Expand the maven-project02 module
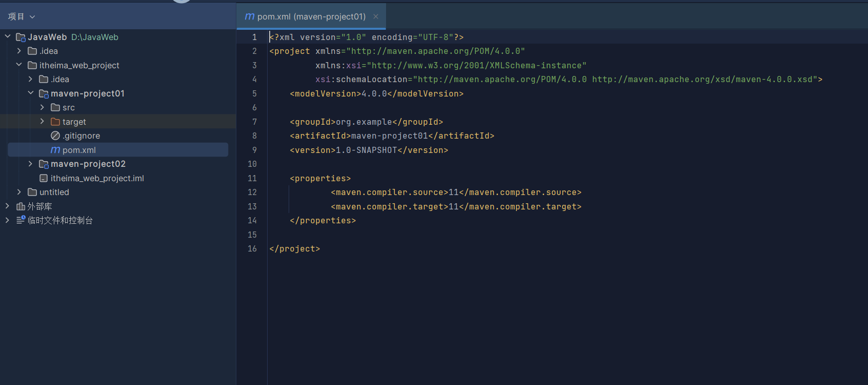This screenshot has width=868, height=385. point(30,164)
